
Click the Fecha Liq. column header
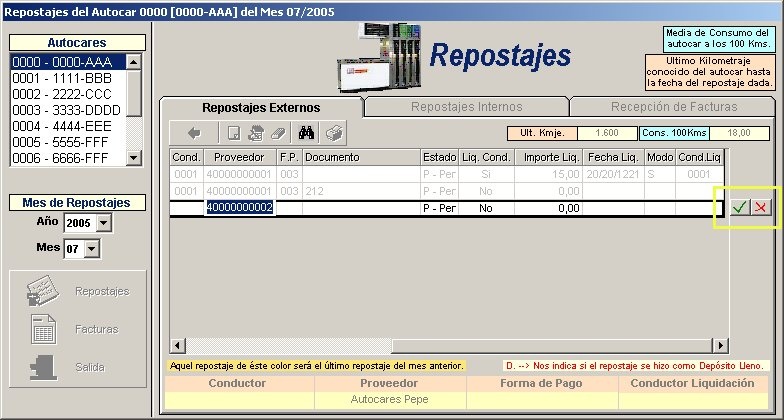pos(614,157)
